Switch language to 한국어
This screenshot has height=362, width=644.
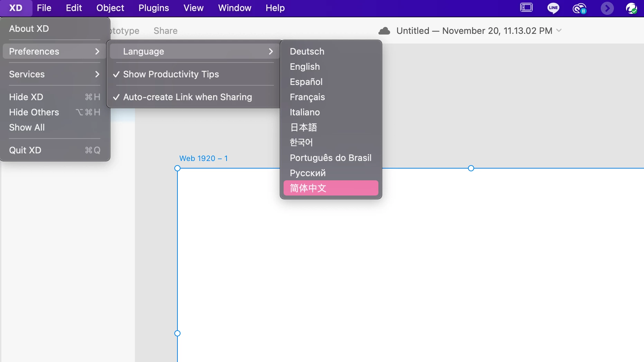click(x=331, y=143)
